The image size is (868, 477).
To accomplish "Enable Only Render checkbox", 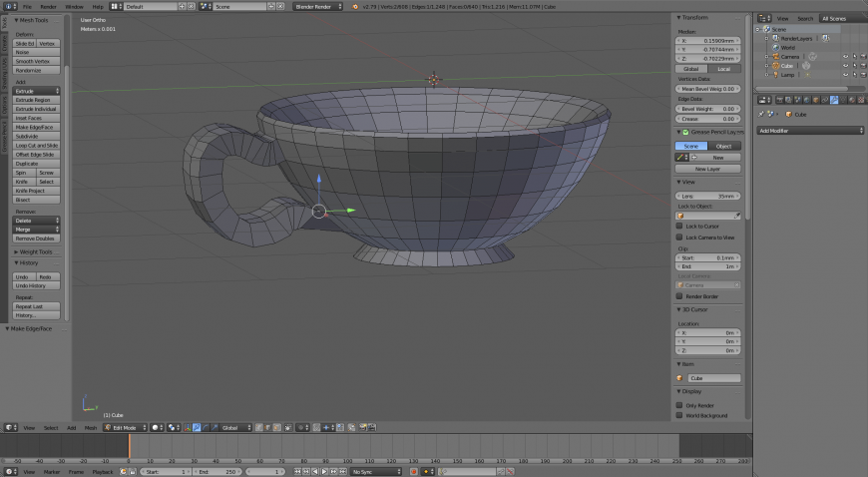I will (x=679, y=405).
